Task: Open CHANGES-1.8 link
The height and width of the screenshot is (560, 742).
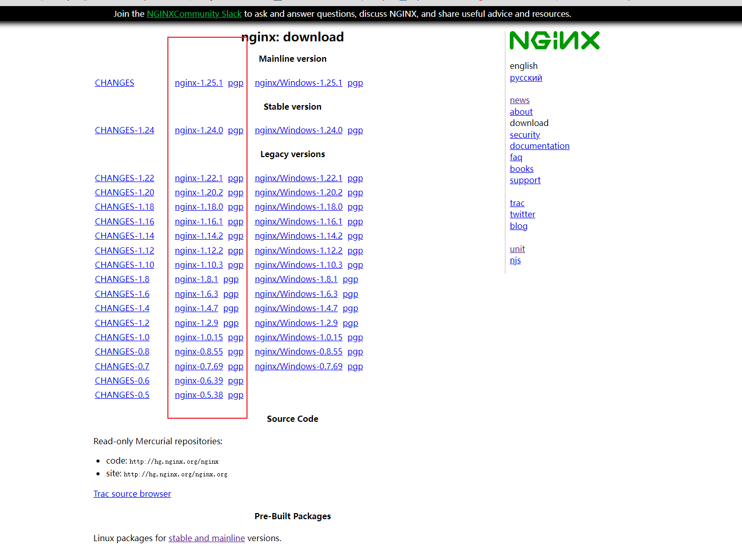Action: click(x=122, y=279)
